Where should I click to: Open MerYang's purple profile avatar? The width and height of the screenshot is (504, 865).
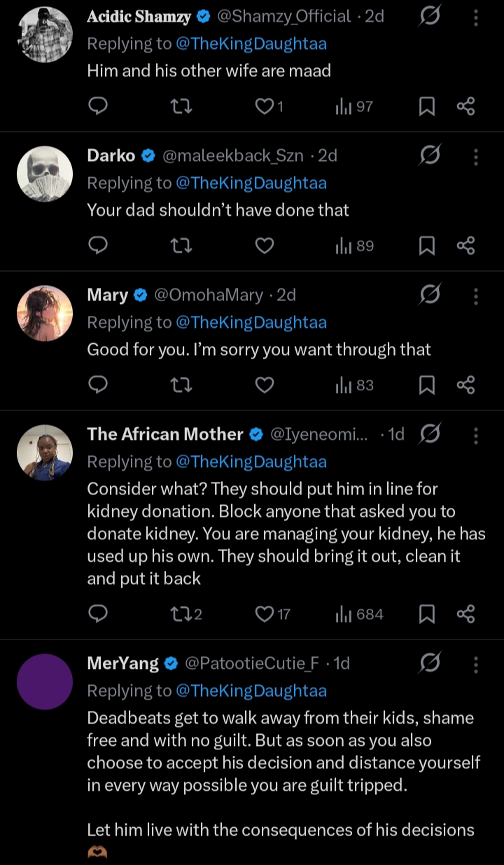tap(45, 681)
